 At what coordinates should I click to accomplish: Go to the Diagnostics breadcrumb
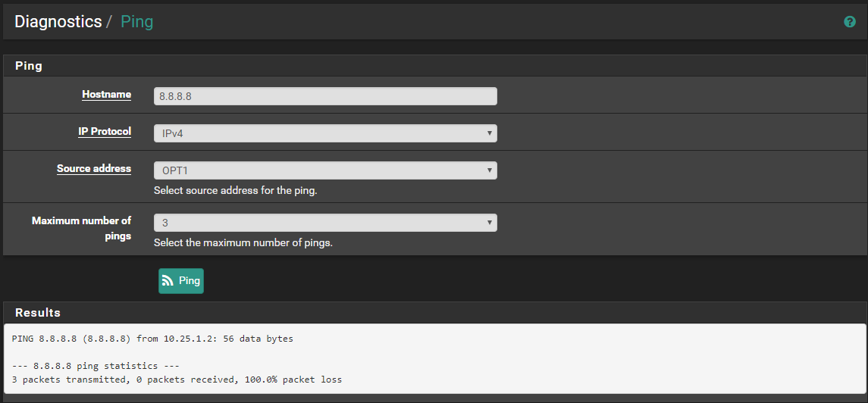click(58, 21)
